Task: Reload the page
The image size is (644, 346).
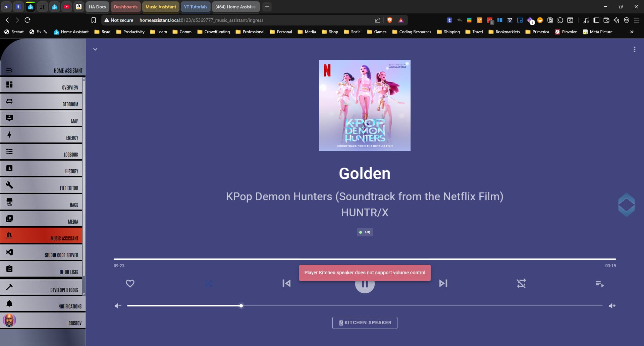Action: (x=28, y=20)
